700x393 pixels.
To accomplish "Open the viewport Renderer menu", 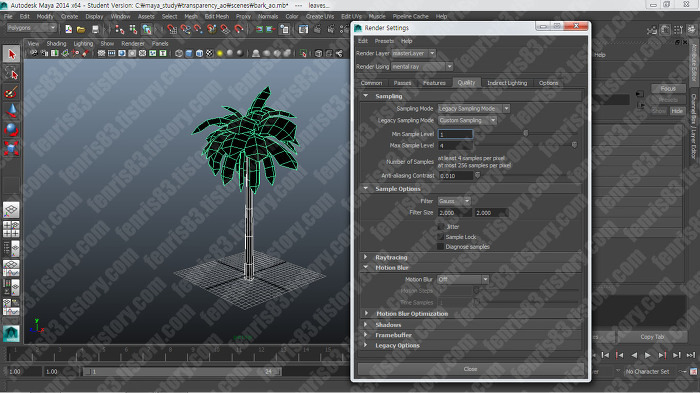I will click(133, 44).
